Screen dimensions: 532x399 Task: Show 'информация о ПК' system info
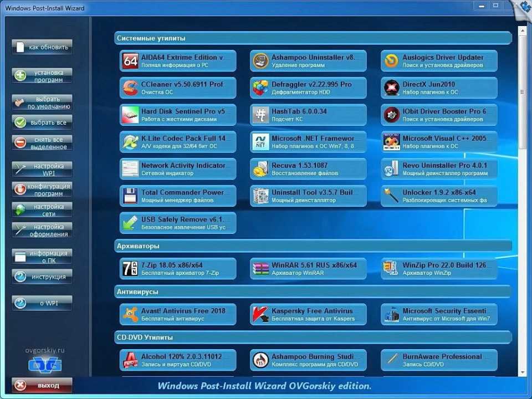point(42,257)
